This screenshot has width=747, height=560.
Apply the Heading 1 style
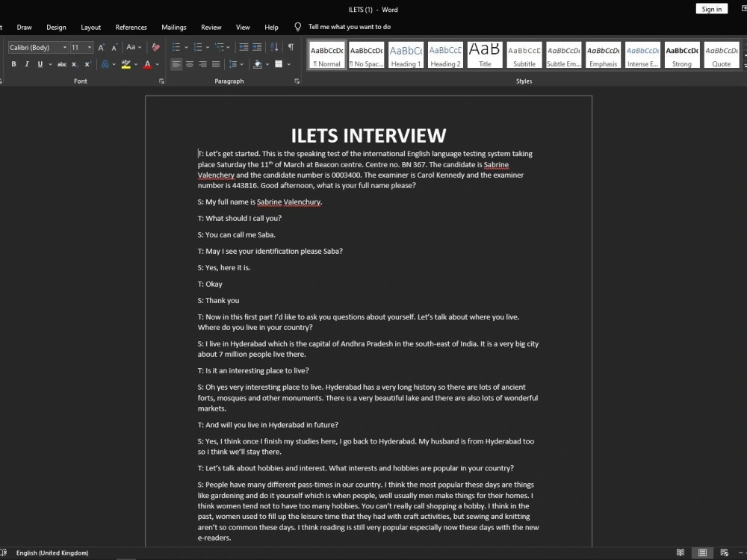coord(406,55)
